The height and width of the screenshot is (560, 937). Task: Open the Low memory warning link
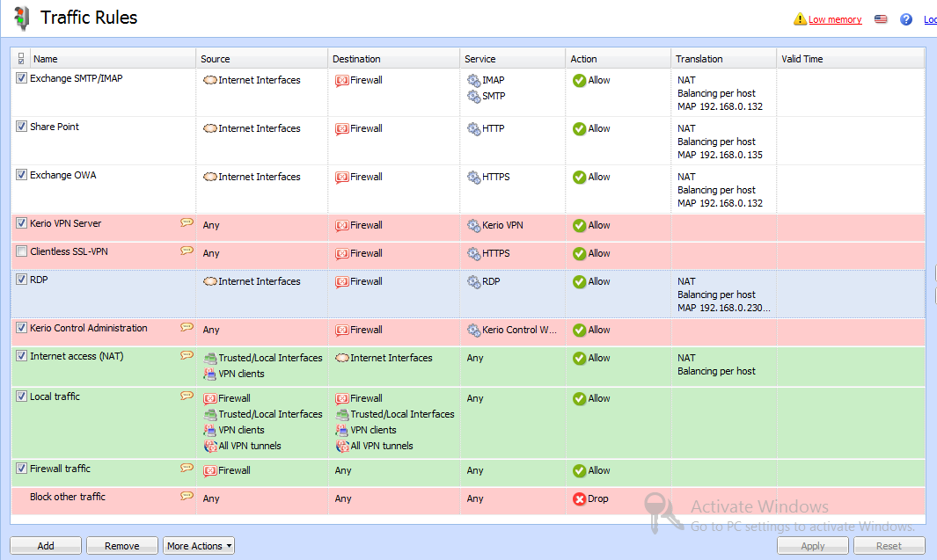click(835, 19)
